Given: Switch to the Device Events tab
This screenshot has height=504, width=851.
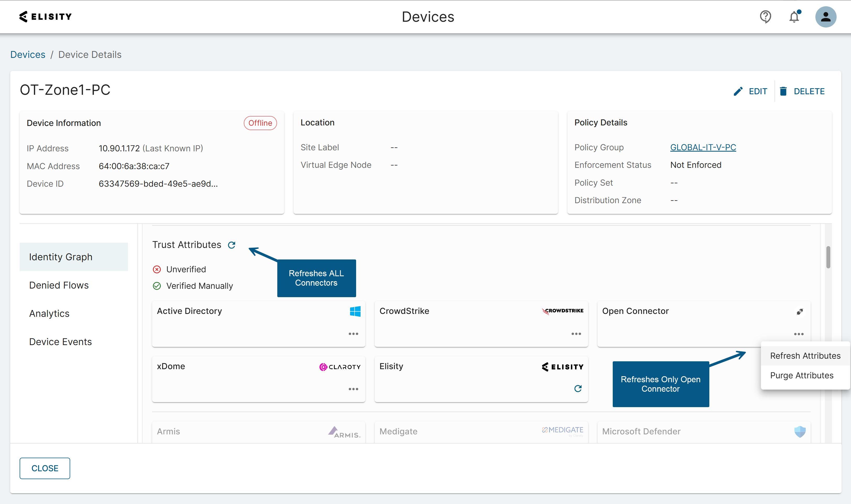Looking at the screenshot, I should click(74, 341).
